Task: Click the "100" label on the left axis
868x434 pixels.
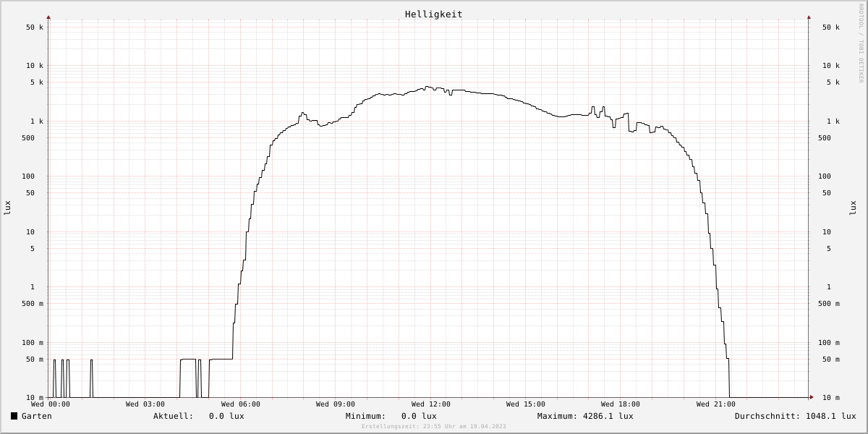Action: tap(27, 176)
